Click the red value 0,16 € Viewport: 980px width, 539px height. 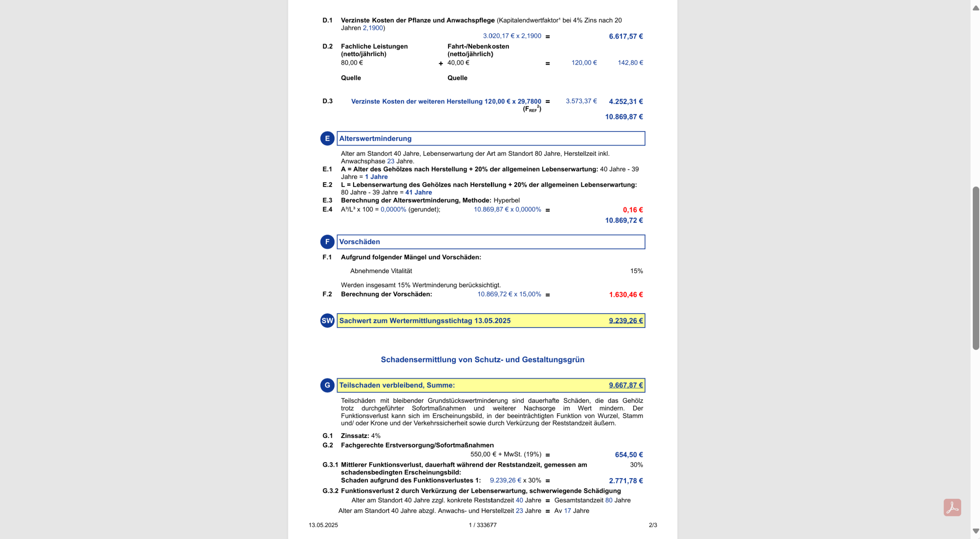(x=633, y=210)
